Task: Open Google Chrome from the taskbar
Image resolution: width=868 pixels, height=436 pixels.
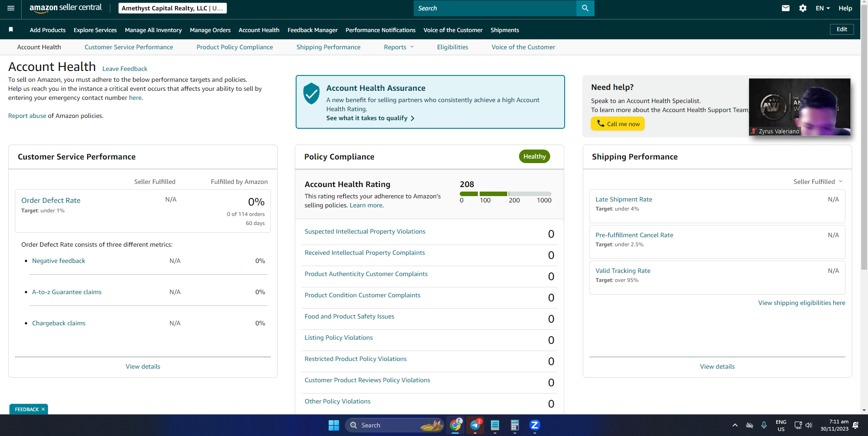Action: 455,425
